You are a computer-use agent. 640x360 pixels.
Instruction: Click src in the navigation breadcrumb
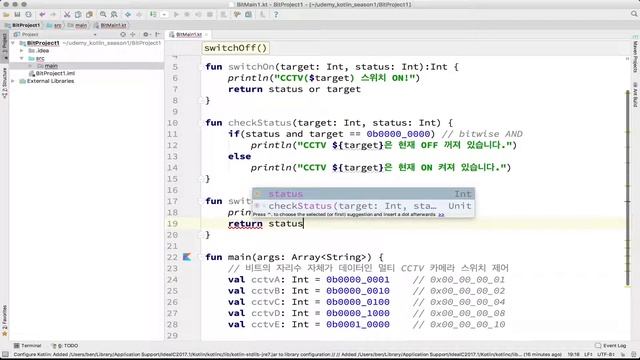tap(54, 25)
